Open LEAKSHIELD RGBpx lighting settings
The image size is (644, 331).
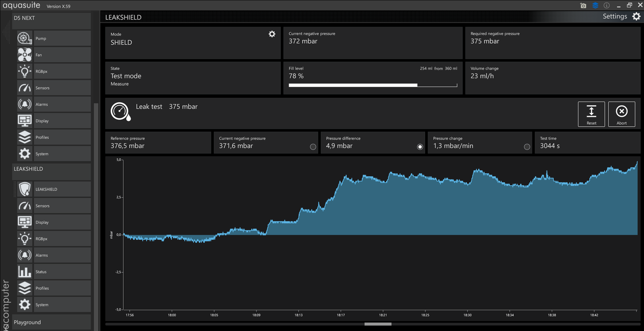click(54, 239)
